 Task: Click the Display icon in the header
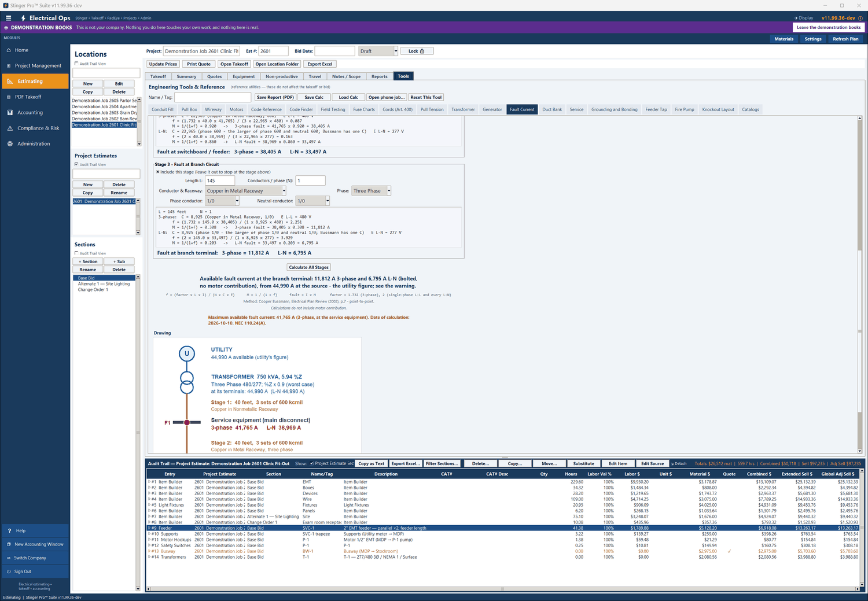(x=796, y=18)
